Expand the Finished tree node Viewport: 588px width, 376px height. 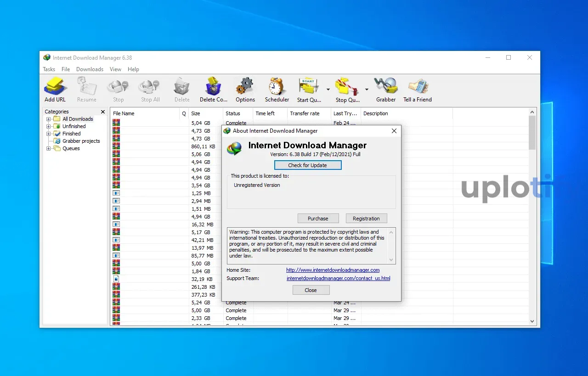click(x=48, y=134)
